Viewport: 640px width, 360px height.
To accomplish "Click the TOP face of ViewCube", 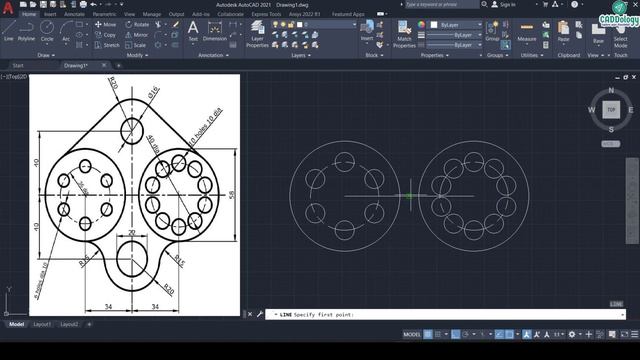I will [x=611, y=110].
